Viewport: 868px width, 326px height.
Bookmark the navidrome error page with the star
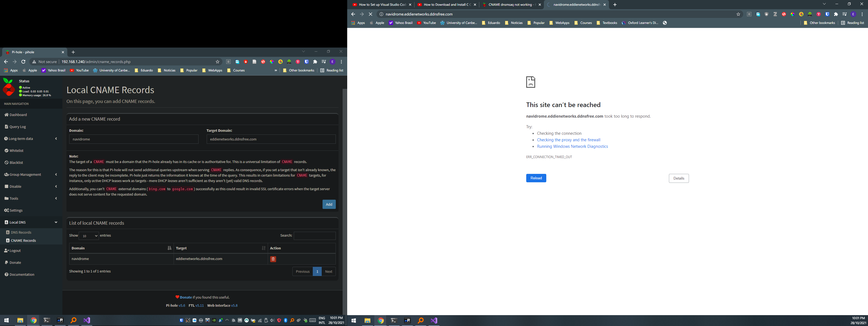coord(738,14)
